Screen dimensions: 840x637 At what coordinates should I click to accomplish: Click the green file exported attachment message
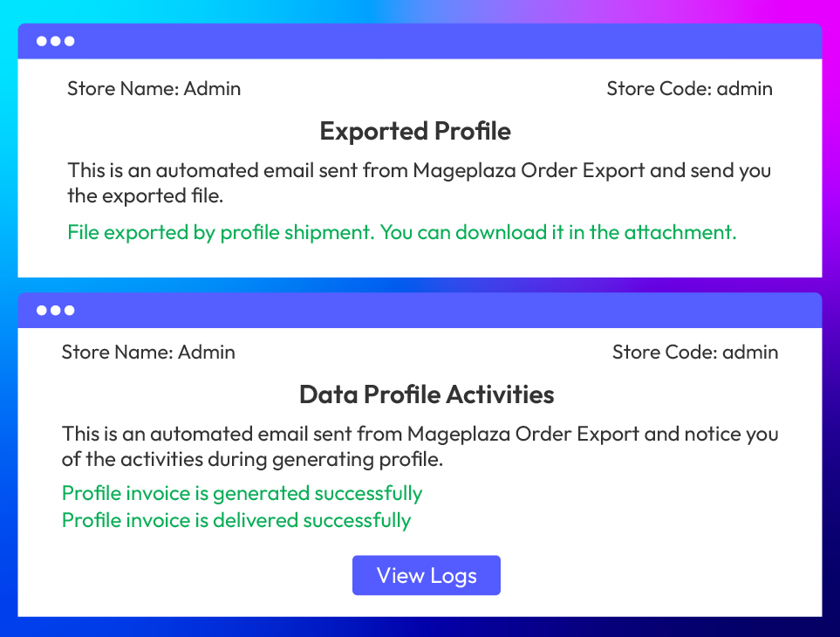pyautogui.click(x=402, y=232)
